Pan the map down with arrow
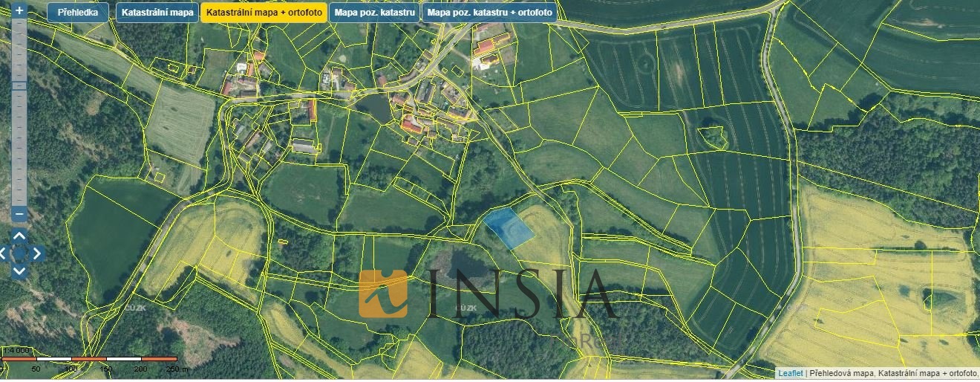This screenshot has height=382, width=980. [x=19, y=271]
